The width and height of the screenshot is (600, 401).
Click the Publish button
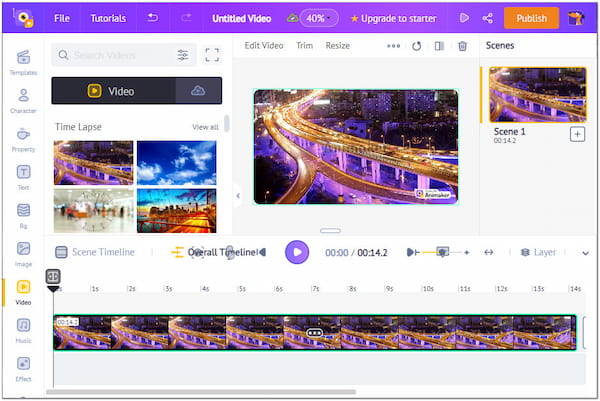coord(531,18)
